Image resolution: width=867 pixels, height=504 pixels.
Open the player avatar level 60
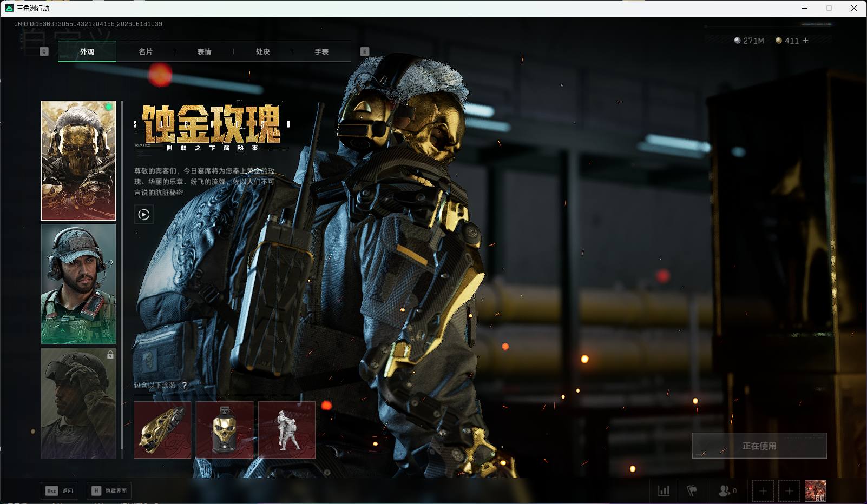tap(816, 491)
